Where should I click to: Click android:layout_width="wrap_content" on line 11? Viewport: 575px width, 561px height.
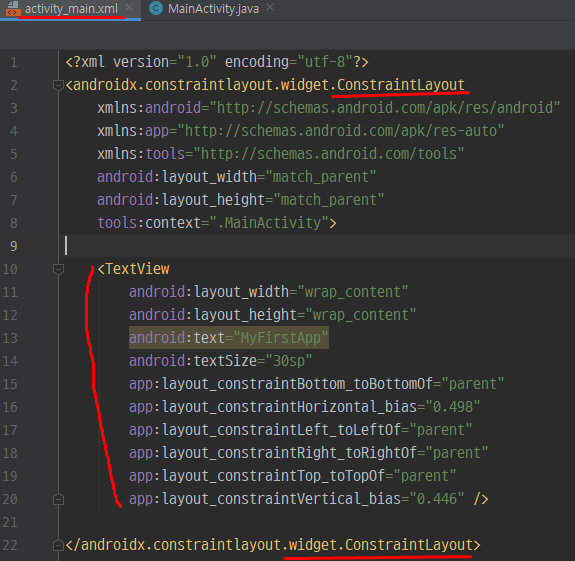coord(268,292)
